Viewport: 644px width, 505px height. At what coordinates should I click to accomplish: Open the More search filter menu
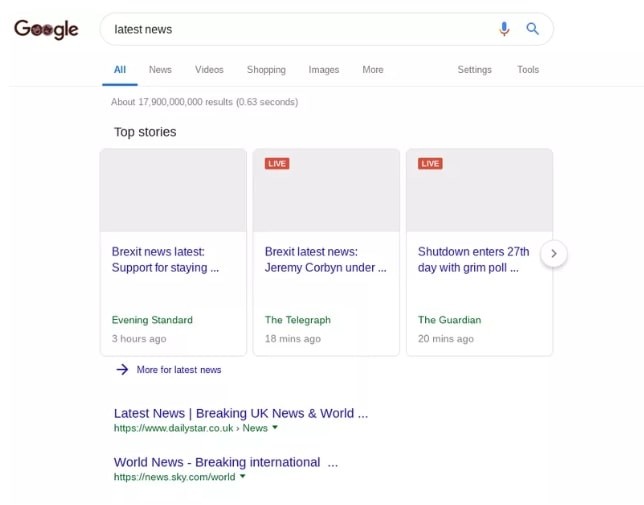tap(372, 70)
